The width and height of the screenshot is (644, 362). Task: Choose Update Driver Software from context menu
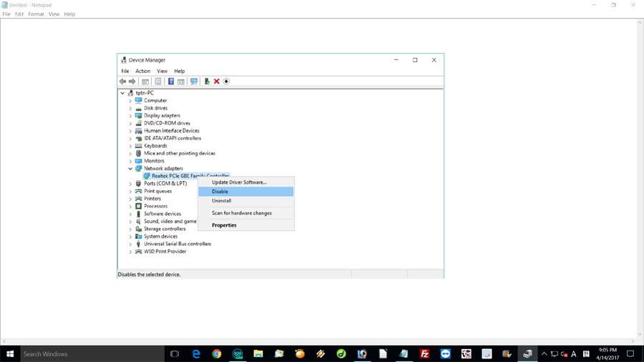(x=246, y=182)
